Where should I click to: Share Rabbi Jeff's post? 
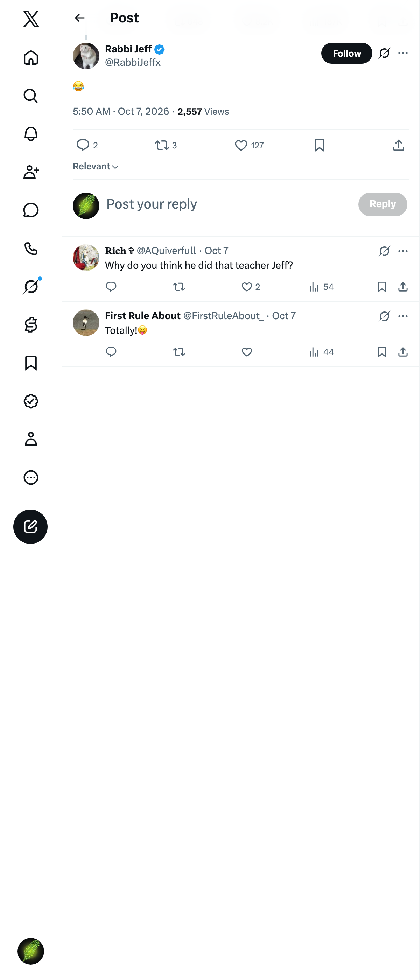[x=398, y=145]
